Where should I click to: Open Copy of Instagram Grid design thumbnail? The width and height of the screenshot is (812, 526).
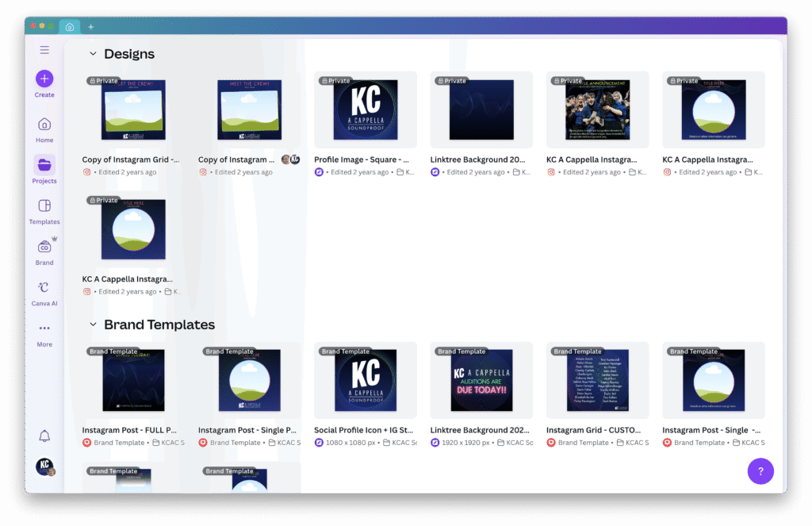[133, 109]
